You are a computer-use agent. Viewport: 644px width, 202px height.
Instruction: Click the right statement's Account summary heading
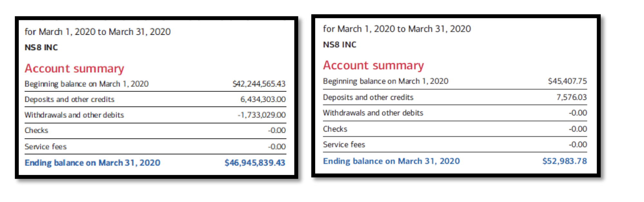click(x=374, y=65)
